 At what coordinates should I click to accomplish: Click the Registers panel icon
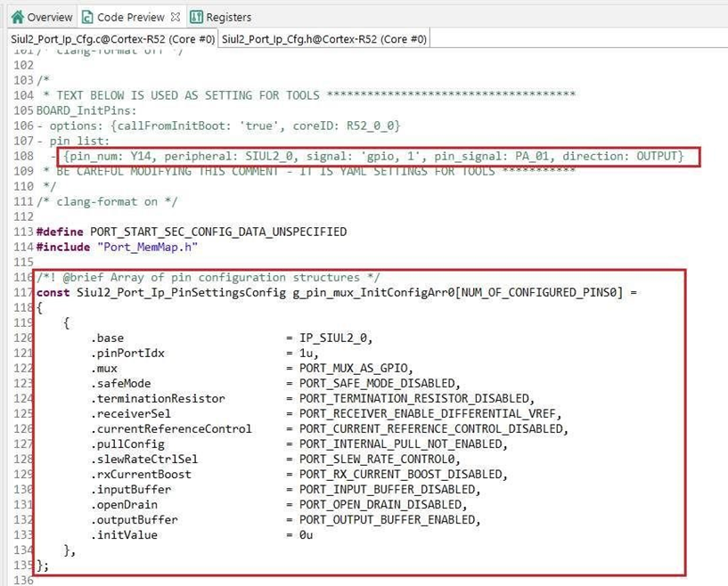[x=196, y=17]
